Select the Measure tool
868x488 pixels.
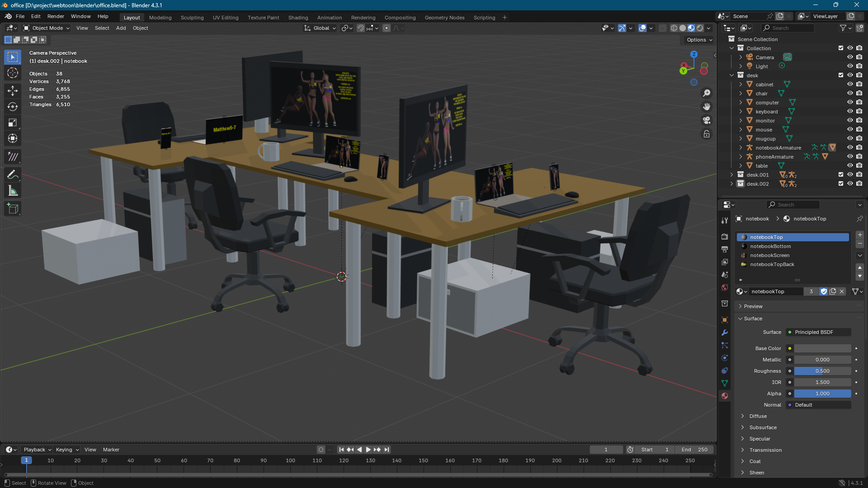click(x=13, y=191)
